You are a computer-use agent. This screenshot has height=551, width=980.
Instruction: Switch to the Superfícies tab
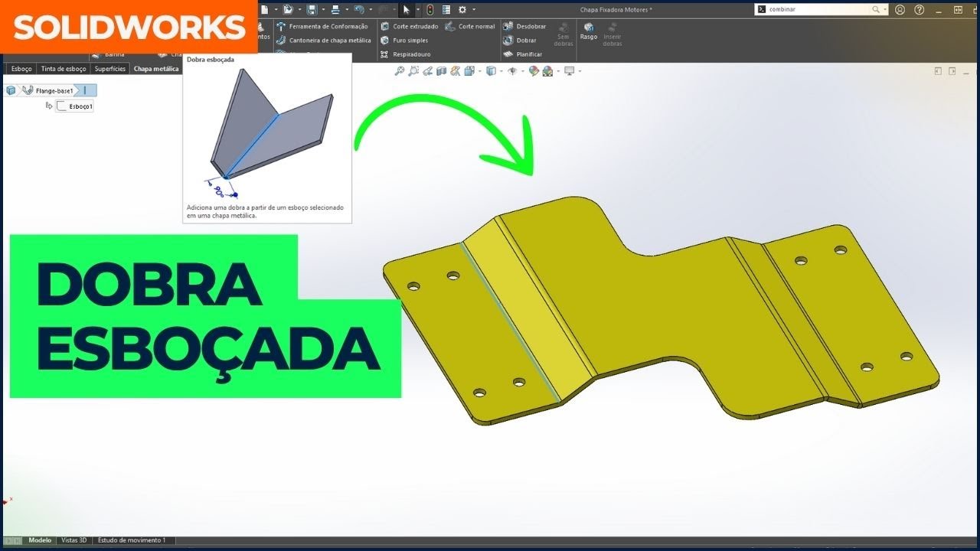[110, 68]
